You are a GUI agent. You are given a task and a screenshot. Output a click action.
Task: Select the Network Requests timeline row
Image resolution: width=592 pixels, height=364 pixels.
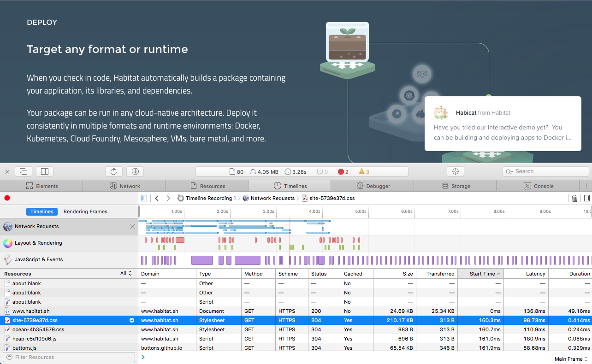69,226
